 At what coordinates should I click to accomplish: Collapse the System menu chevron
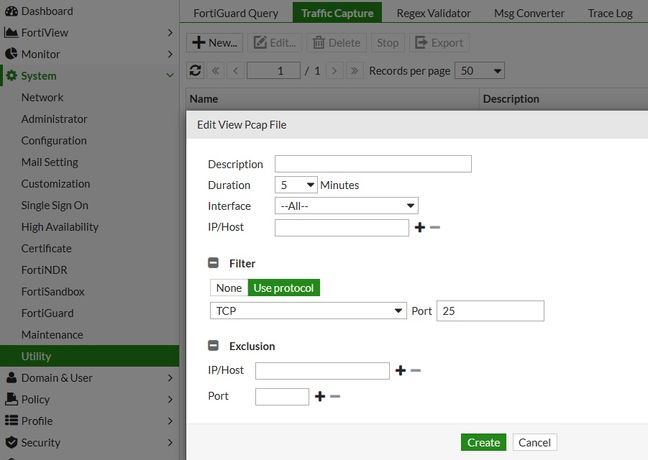point(170,76)
